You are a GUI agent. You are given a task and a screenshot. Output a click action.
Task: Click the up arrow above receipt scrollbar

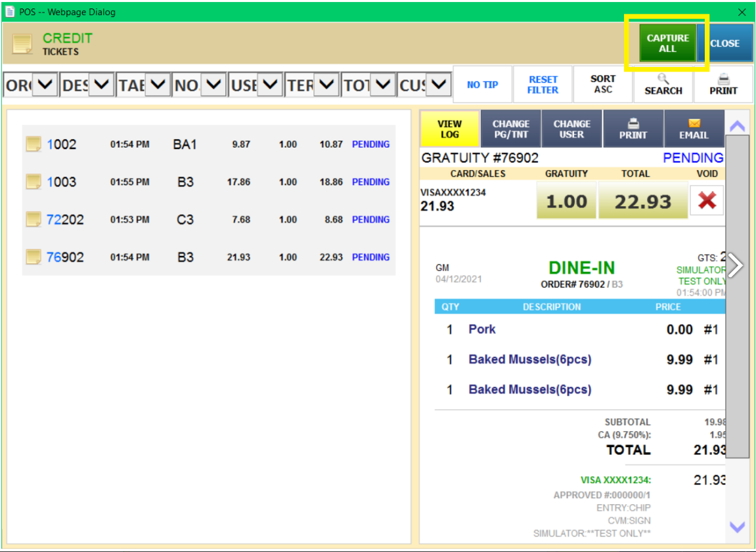[x=737, y=126]
